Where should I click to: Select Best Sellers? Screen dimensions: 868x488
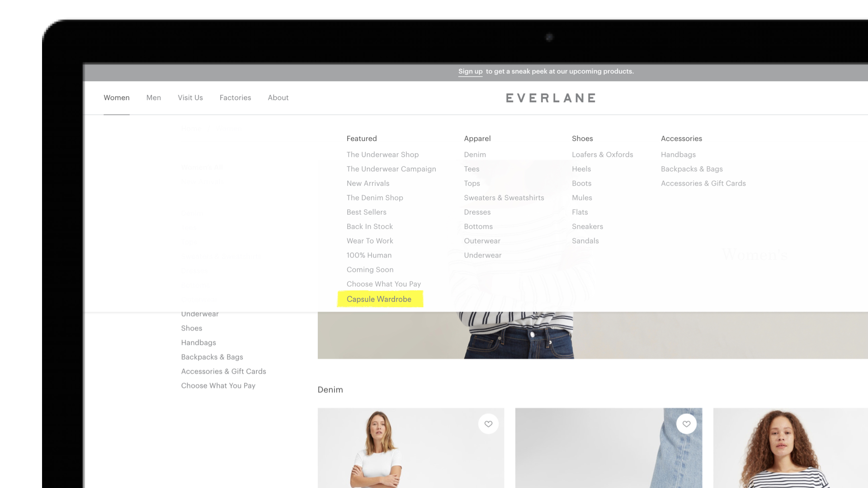click(x=366, y=212)
